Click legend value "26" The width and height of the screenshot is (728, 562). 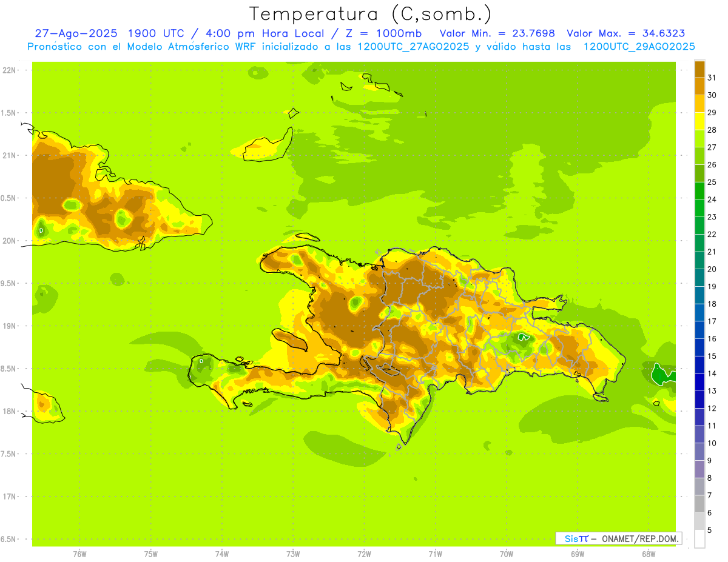pos(712,164)
